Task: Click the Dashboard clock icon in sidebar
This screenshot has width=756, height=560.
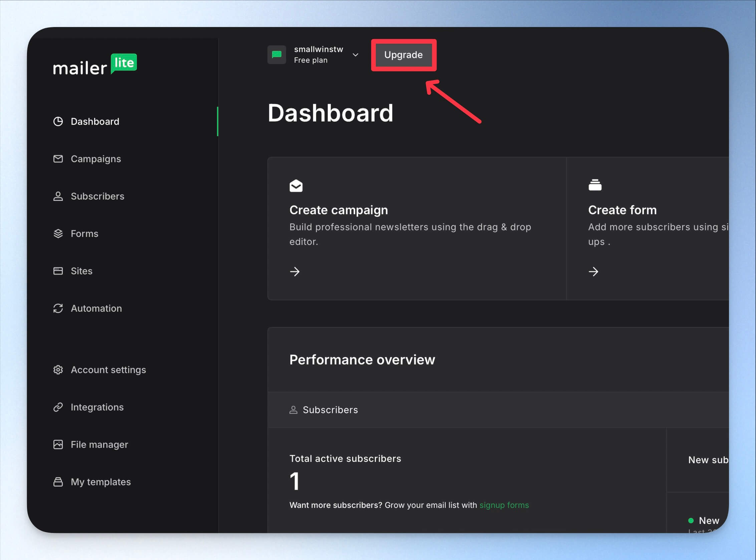Action: [58, 121]
